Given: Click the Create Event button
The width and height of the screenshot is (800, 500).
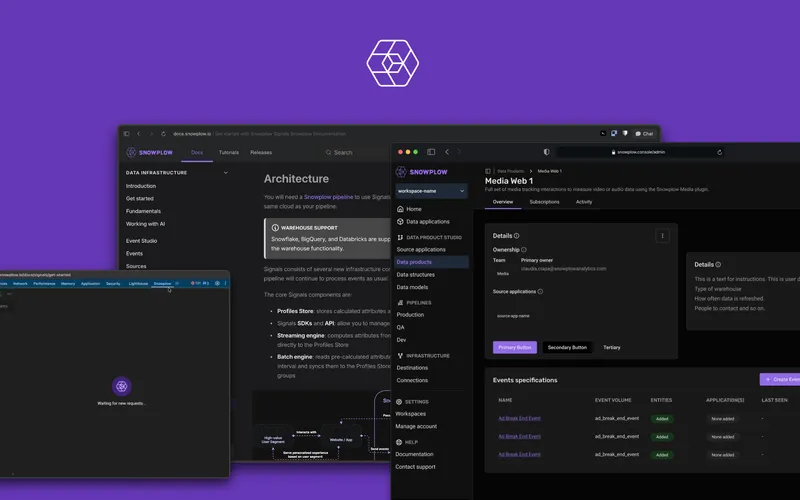Looking at the screenshot, I should (780, 379).
